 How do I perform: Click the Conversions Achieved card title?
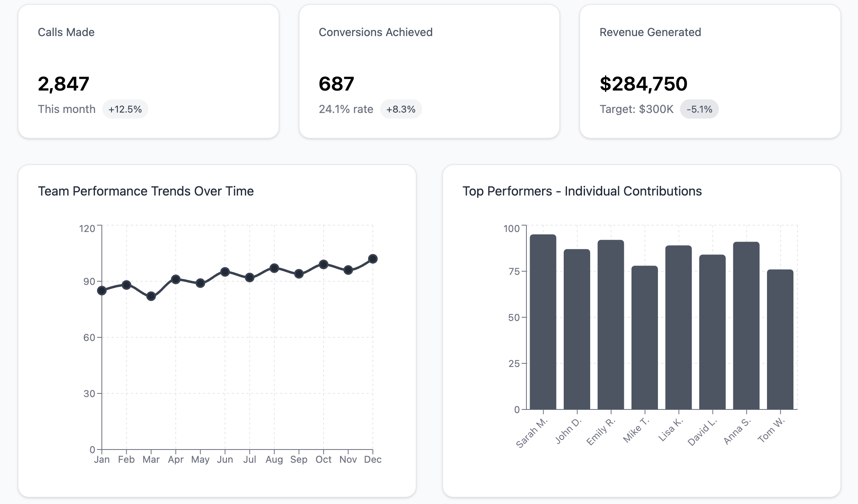pyautogui.click(x=375, y=32)
